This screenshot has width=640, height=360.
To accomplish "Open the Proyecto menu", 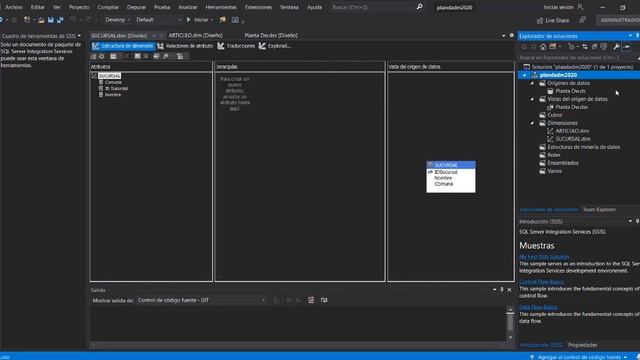I will (x=79, y=7).
